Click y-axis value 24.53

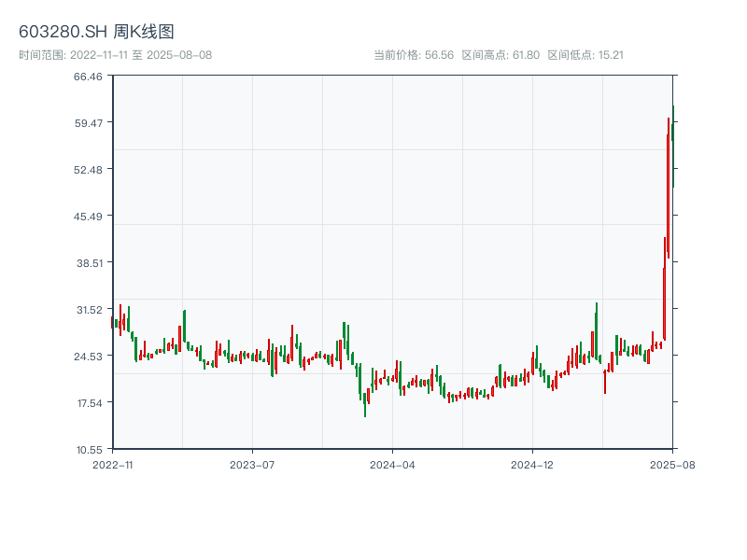pyautogui.click(x=88, y=357)
